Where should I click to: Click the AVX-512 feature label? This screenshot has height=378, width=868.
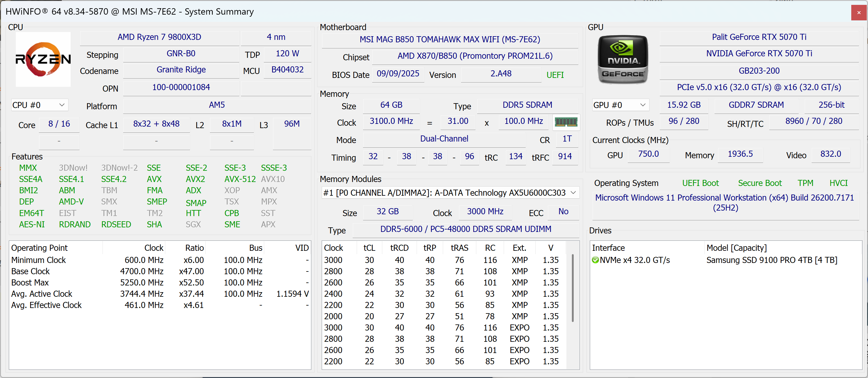[240, 179]
